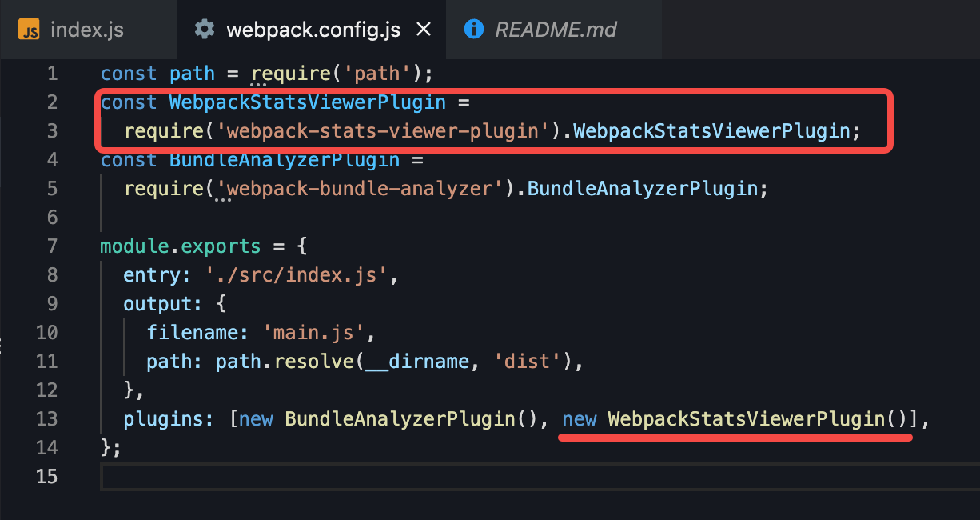Click module.exports on line 7
980x520 pixels.
(181, 246)
